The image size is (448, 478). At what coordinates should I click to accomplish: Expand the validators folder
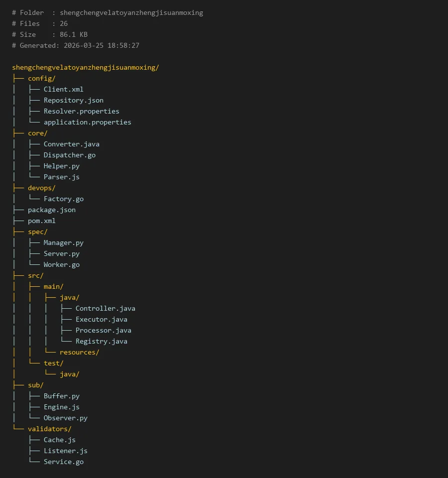[49, 429]
